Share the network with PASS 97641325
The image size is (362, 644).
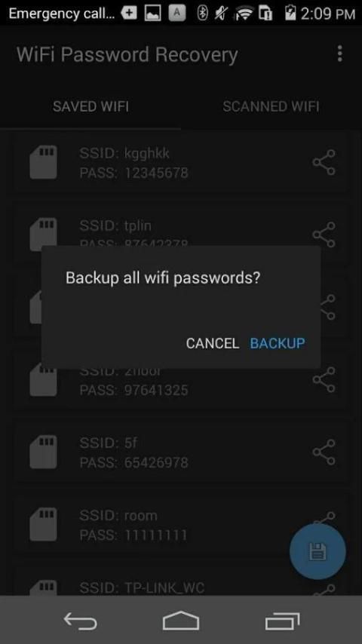[x=324, y=379]
